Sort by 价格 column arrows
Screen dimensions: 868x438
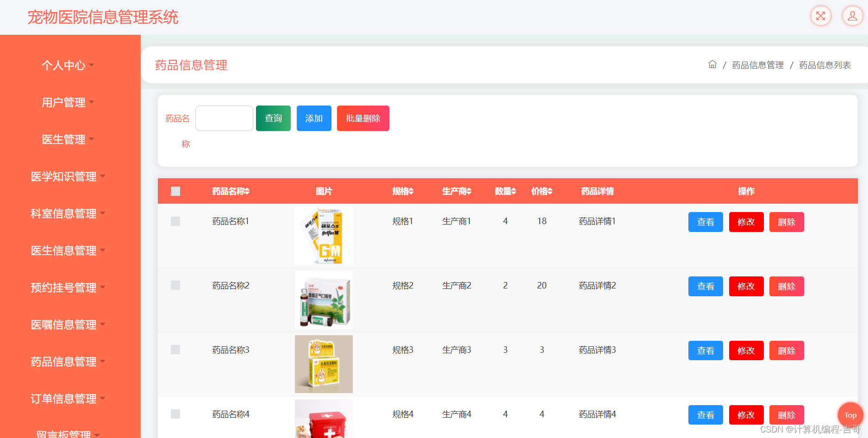pyautogui.click(x=550, y=191)
